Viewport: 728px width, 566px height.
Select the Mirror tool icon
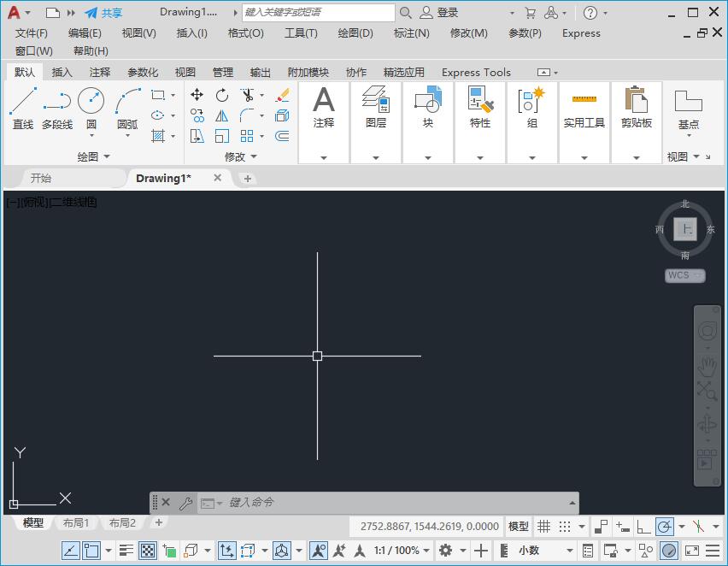pos(222,115)
